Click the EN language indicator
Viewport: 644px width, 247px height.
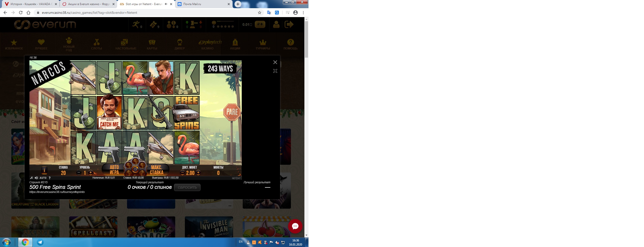tap(241, 242)
